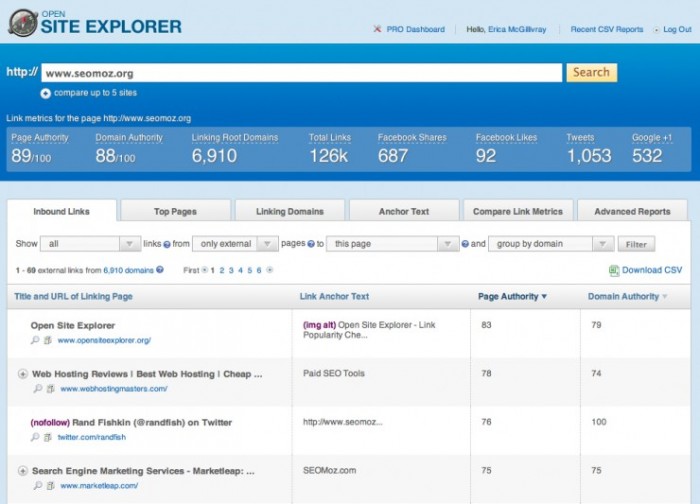Go to results page 2
The width and height of the screenshot is (700, 504).
point(222,270)
